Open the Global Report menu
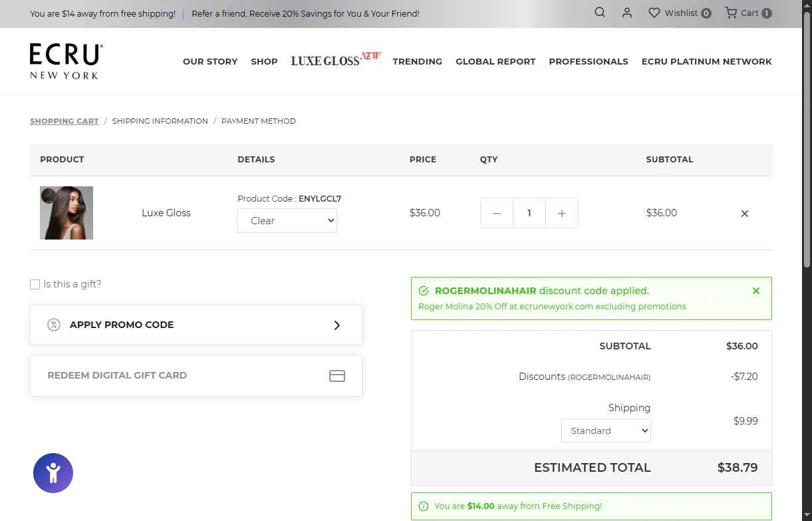Viewport: 812px width, 521px height. pyautogui.click(x=495, y=61)
